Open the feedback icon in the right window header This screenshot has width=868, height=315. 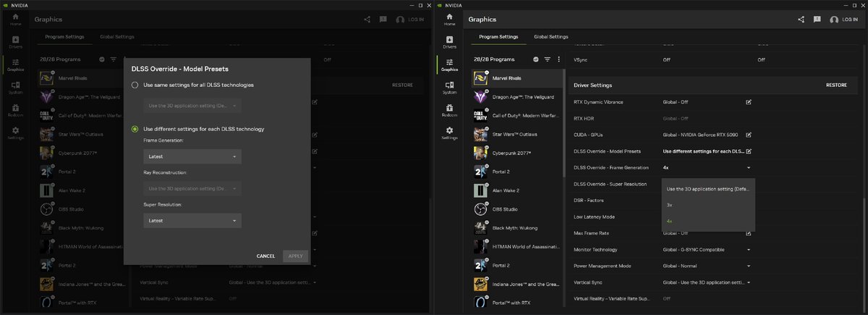click(817, 20)
